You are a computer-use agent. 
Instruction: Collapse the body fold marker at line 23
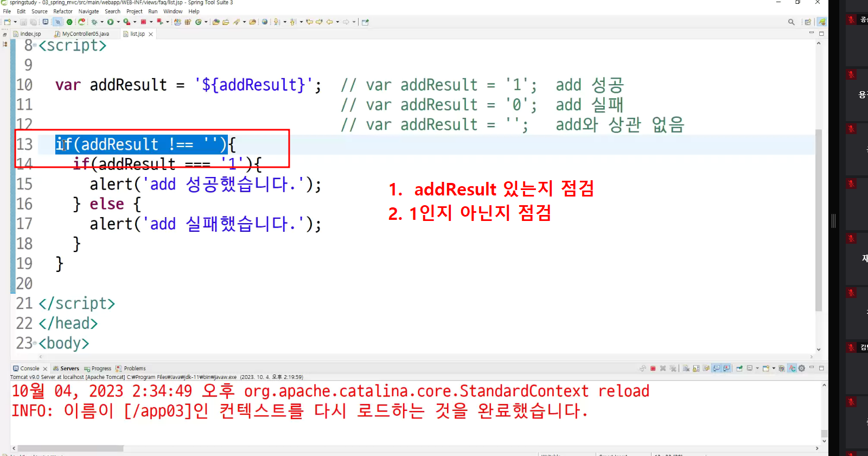[x=35, y=343]
